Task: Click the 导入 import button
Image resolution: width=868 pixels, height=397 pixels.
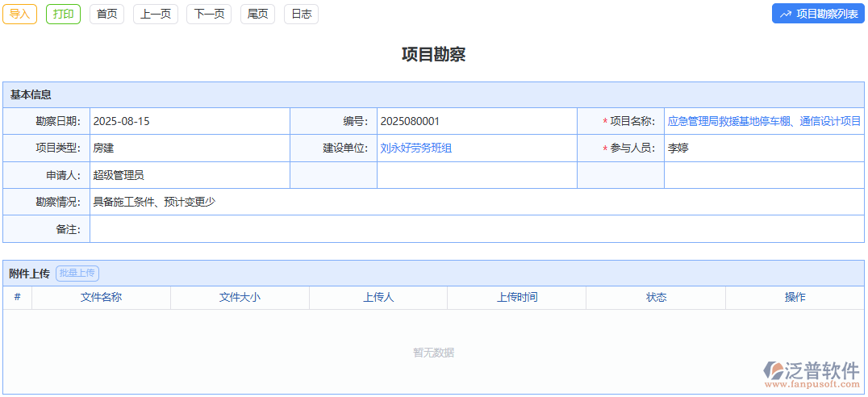Action: coord(20,14)
